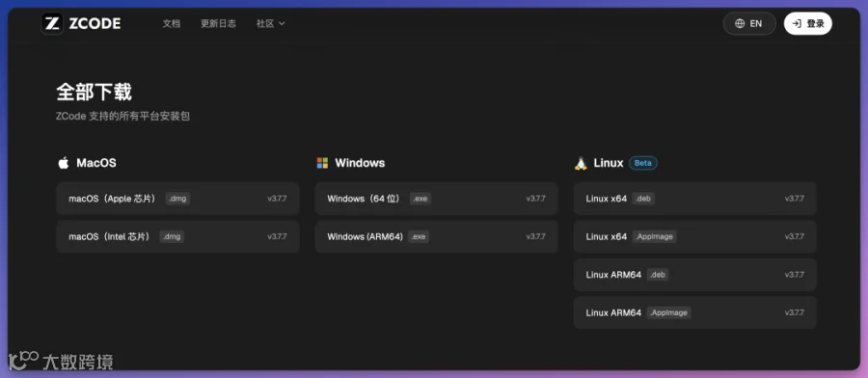Click the 登录 button
Screen dimensions: 868x378
807,24
